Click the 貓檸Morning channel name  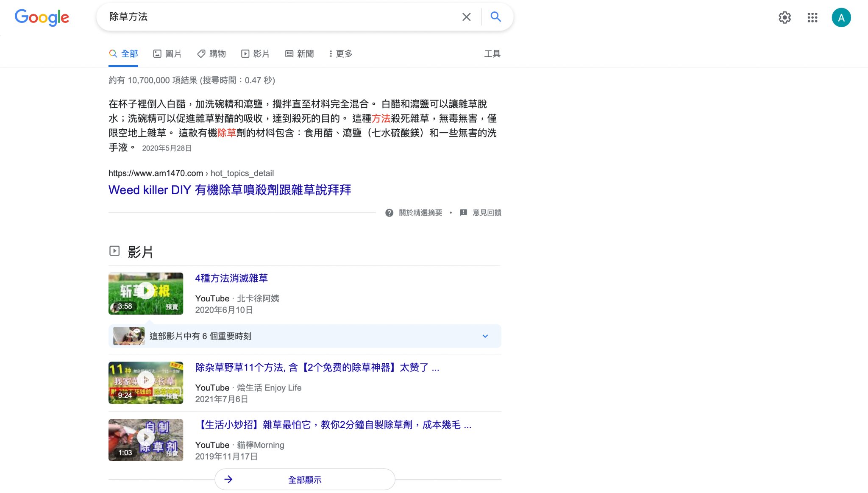pos(261,445)
